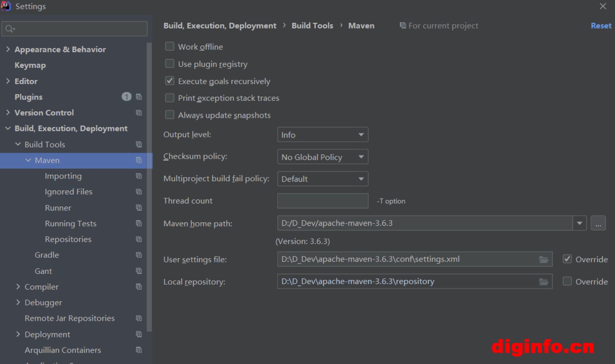The height and width of the screenshot is (364, 615).
Task: Click the project-level icon beside Arquillian Containers
Action: pos(139,350)
